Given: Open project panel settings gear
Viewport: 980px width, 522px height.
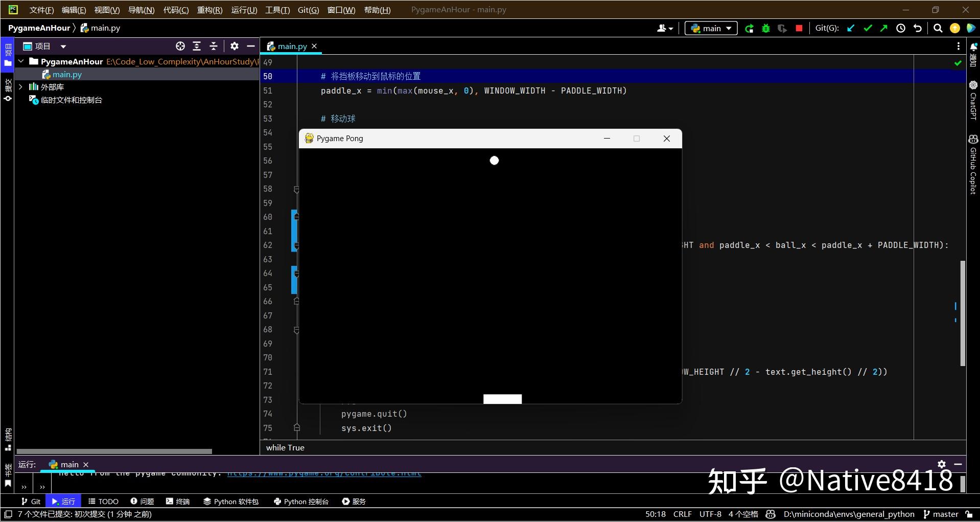Looking at the screenshot, I should [x=234, y=46].
